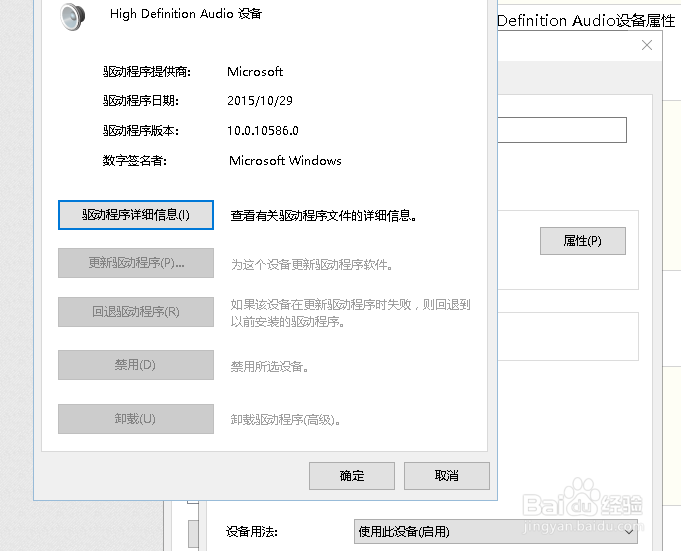Click 属性(P) in the background window
Viewport: 681px width, 551px height.
tap(583, 241)
